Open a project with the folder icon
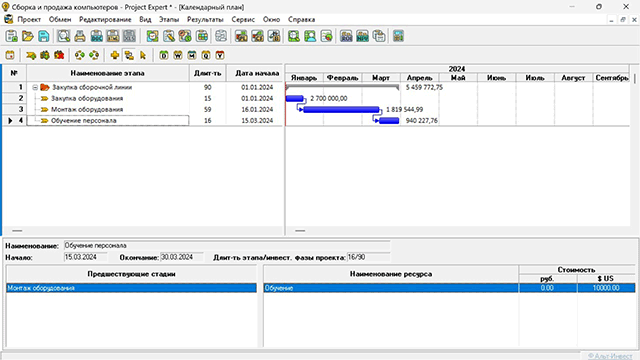 [28, 36]
